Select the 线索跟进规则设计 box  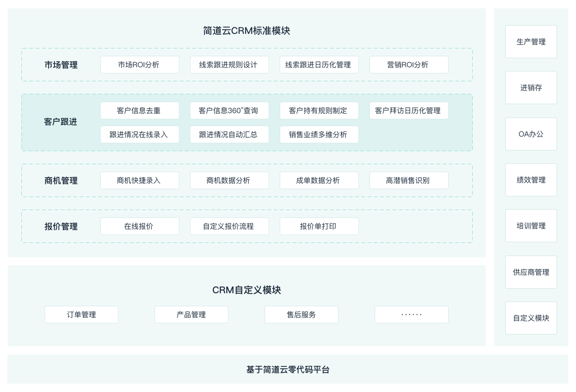(x=229, y=65)
